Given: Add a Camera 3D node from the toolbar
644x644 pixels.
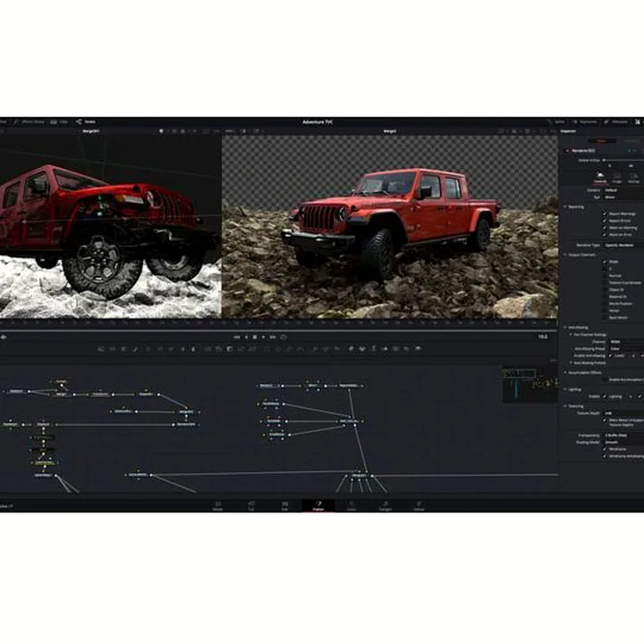Looking at the screenshot, I should point(396,349).
